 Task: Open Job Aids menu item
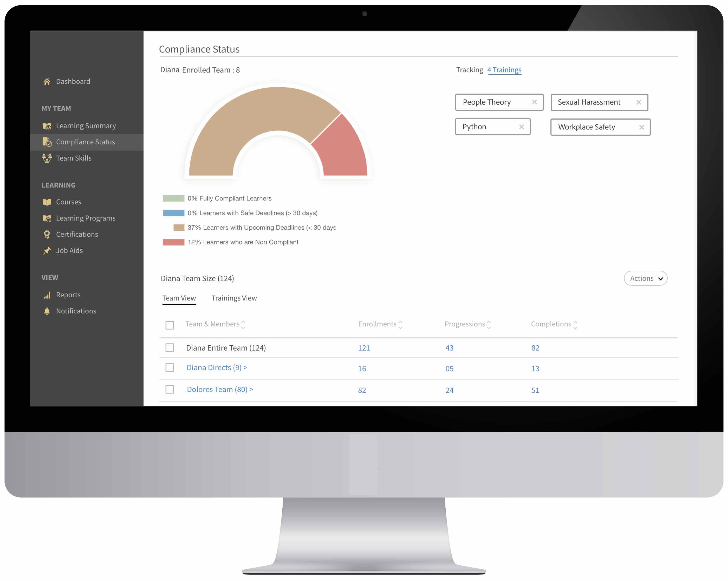69,251
